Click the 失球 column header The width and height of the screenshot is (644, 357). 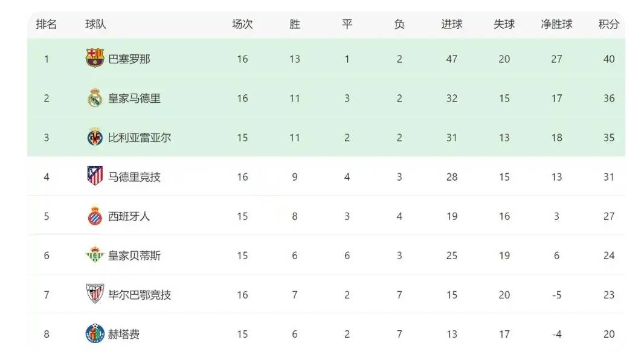point(504,25)
